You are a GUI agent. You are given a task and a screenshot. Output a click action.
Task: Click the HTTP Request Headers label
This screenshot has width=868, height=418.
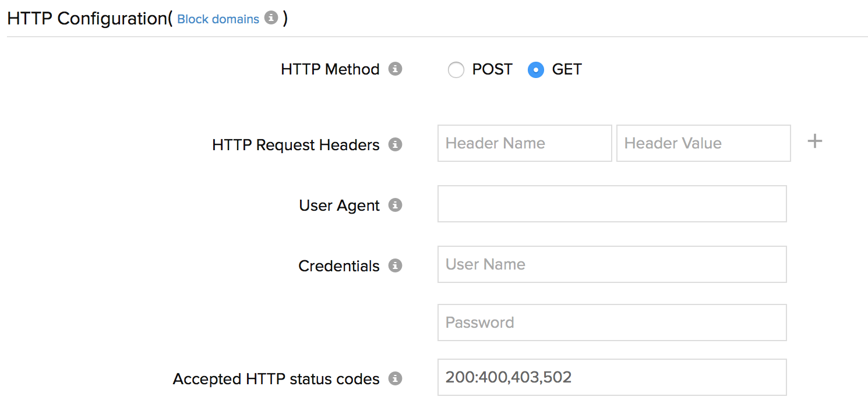[295, 145]
